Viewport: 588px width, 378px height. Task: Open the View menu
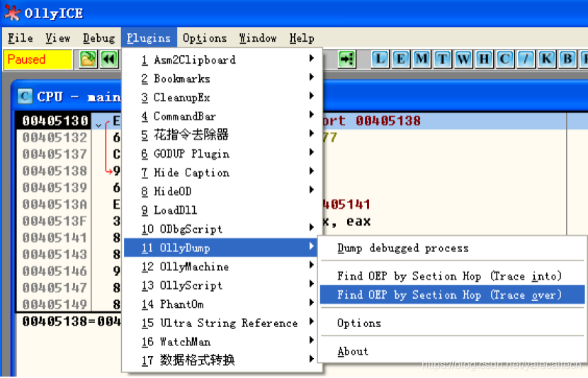point(58,38)
